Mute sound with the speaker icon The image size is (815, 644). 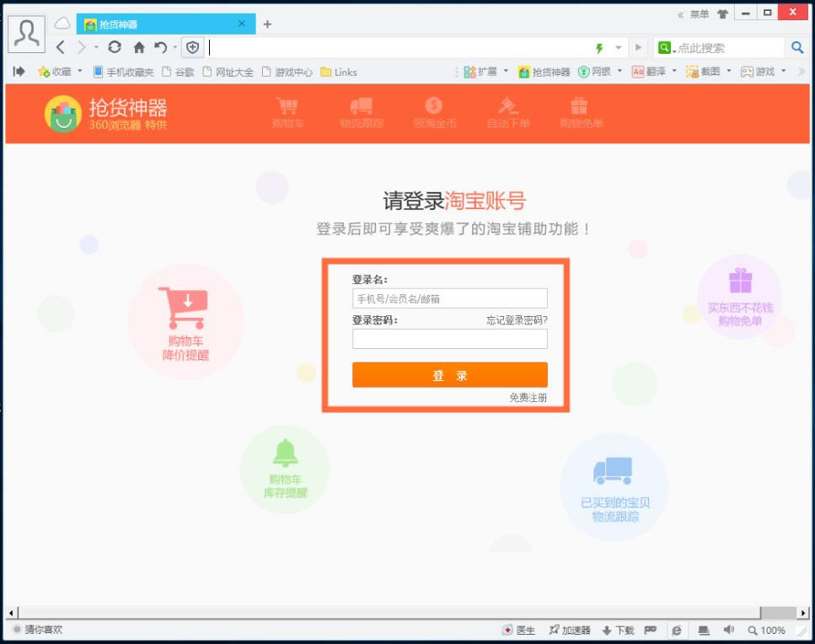coord(729,630)
